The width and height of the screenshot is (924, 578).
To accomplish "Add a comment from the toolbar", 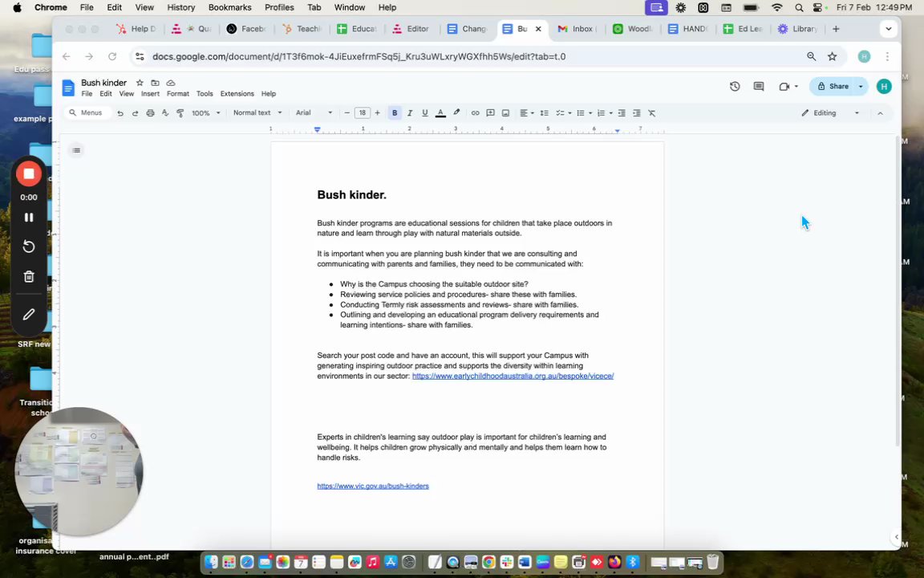I will [x=490, y=112].
